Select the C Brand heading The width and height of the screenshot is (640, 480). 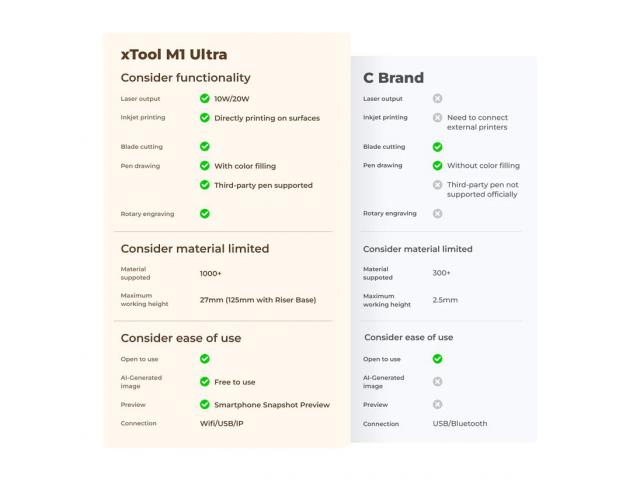(x=393, y=78)
